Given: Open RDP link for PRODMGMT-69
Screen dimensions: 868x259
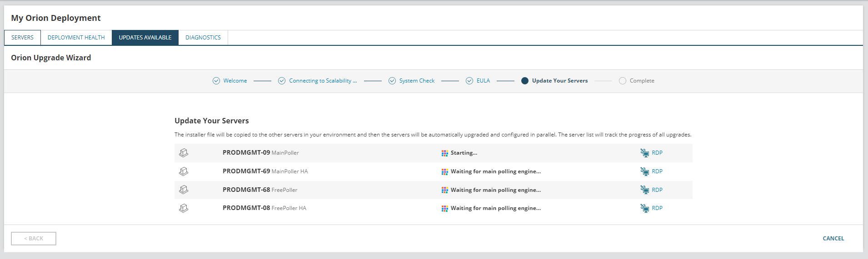Looking at the screenshot, I should point(657,171).
